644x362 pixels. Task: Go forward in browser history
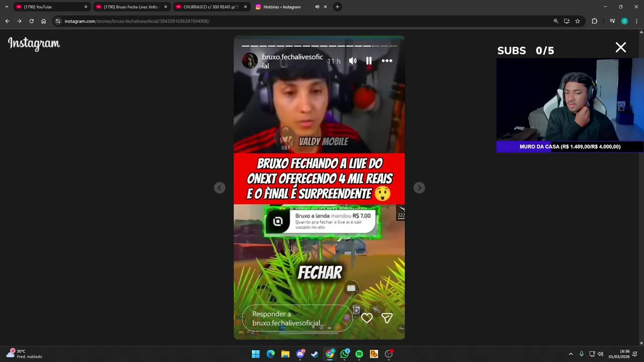(19, 21)
